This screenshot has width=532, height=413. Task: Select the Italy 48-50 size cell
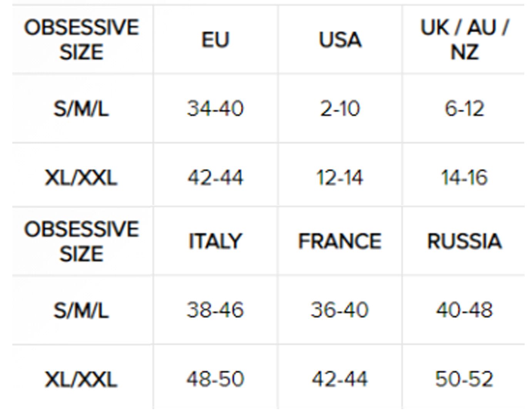point(215,379)
